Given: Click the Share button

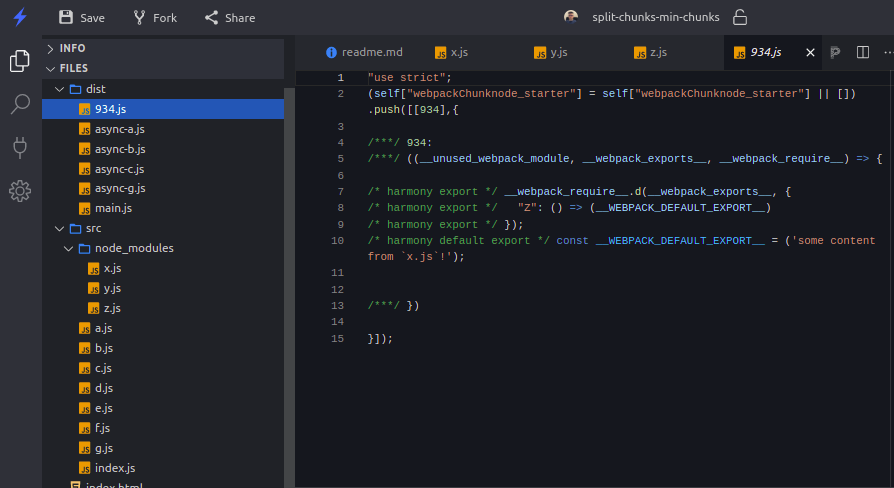Looking at the screenshot, I should point(229,17).
